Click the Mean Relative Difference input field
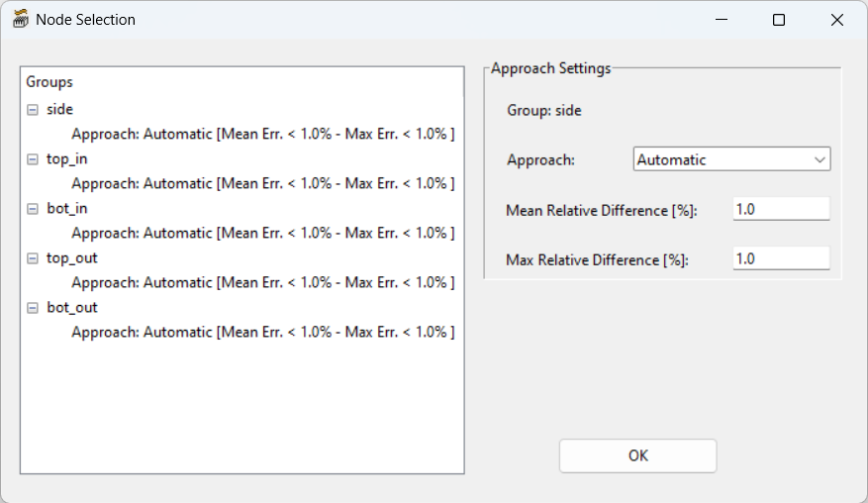This screenshot has width=868, height=503. (x=781, y=209)
